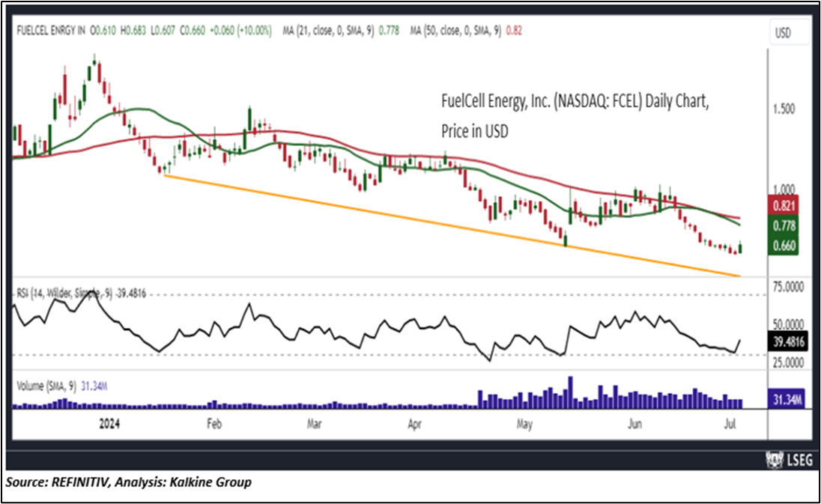Viewport: 821px width, 504px height.
Task: Click the Jun label on time axis
Action: 634,424
